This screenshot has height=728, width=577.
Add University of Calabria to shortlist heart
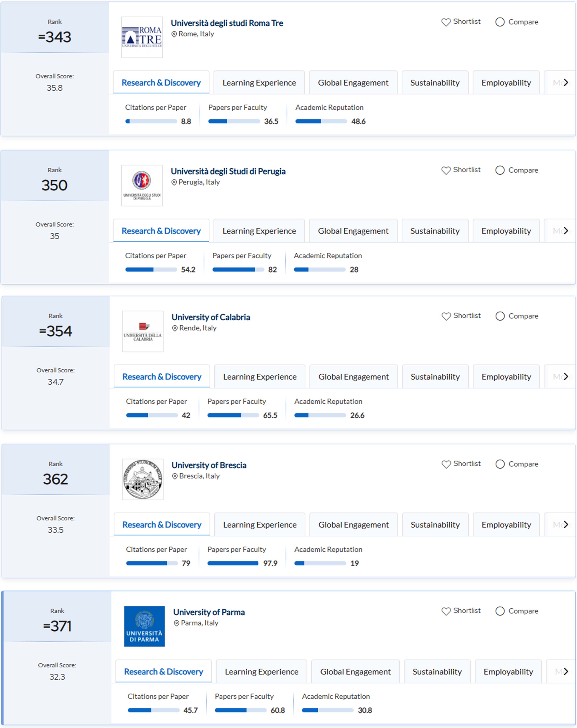[446, 316]
